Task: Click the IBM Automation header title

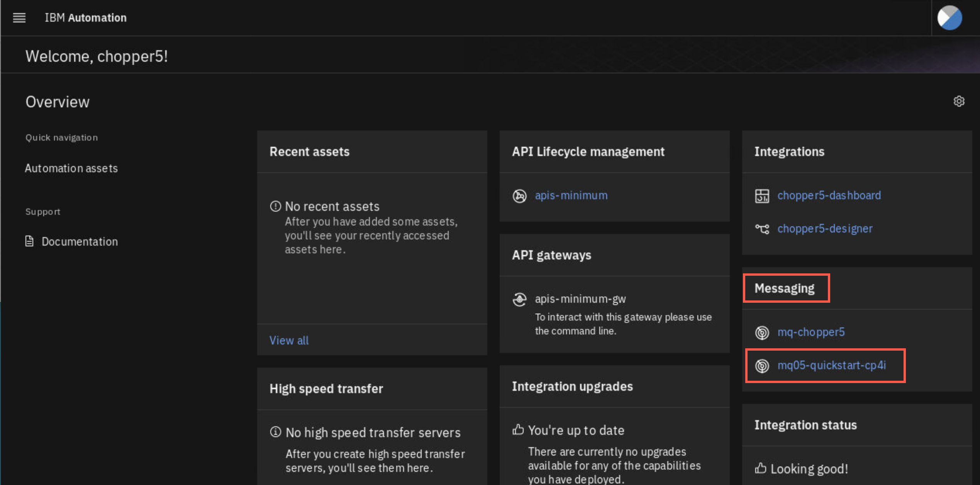Action: 85,18
